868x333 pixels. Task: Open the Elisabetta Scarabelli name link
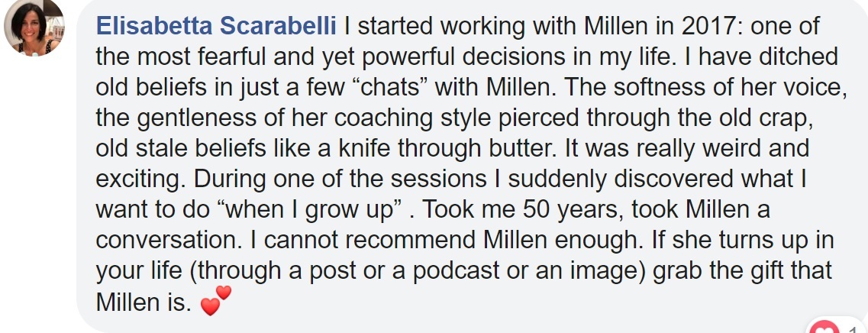coord(217,25)
